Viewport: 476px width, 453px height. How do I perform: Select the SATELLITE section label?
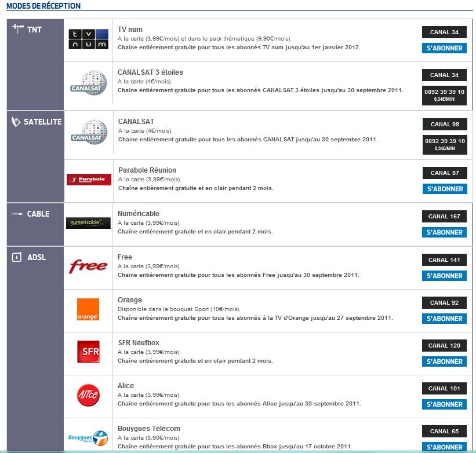pyautogui.click(x=42, y=122)
